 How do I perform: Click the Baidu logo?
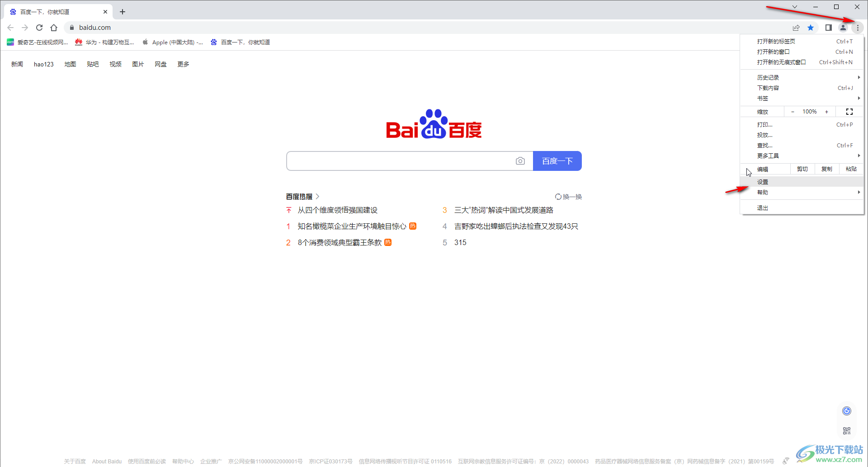pos(434,124)
